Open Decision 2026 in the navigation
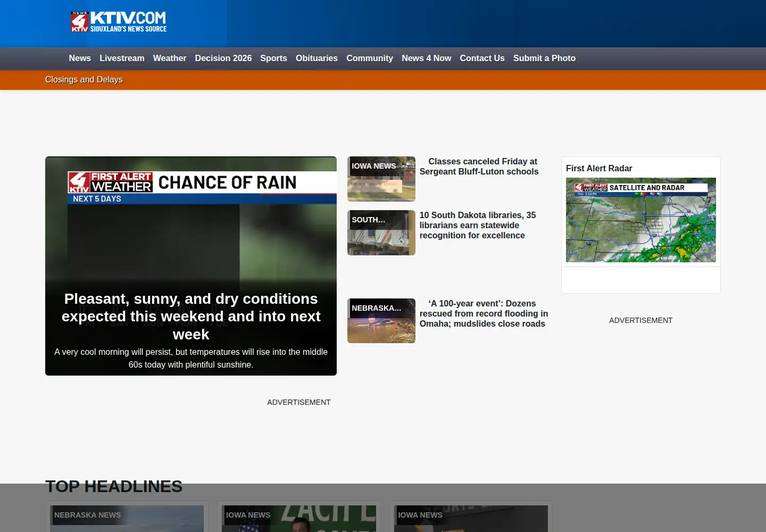Viewport: 766px width, 532px height. click(x=223, y=59)
